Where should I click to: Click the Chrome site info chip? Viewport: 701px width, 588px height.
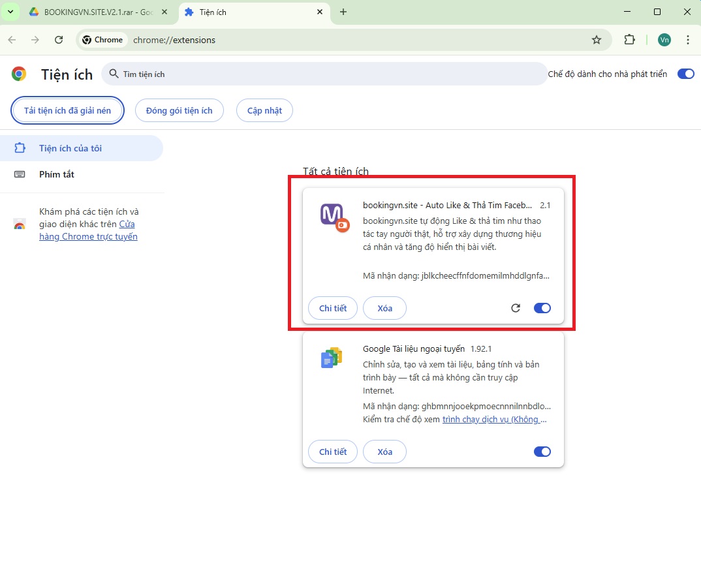pos(103,40)
